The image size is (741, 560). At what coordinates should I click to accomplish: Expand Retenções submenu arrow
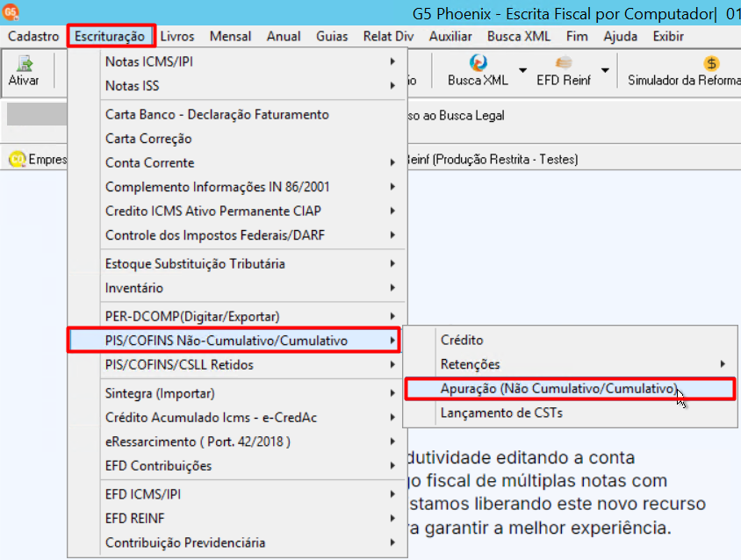pyautogui.click(x=723, y=364)
